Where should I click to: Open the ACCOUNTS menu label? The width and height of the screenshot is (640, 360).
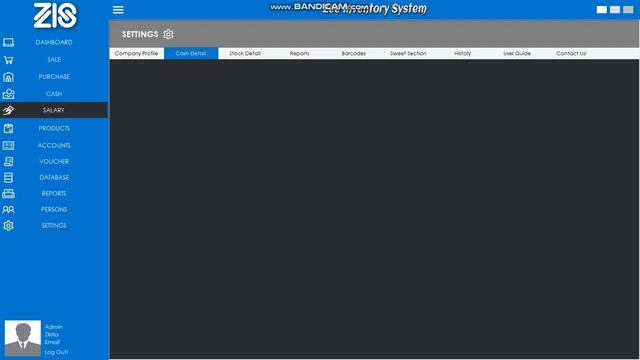54,145
